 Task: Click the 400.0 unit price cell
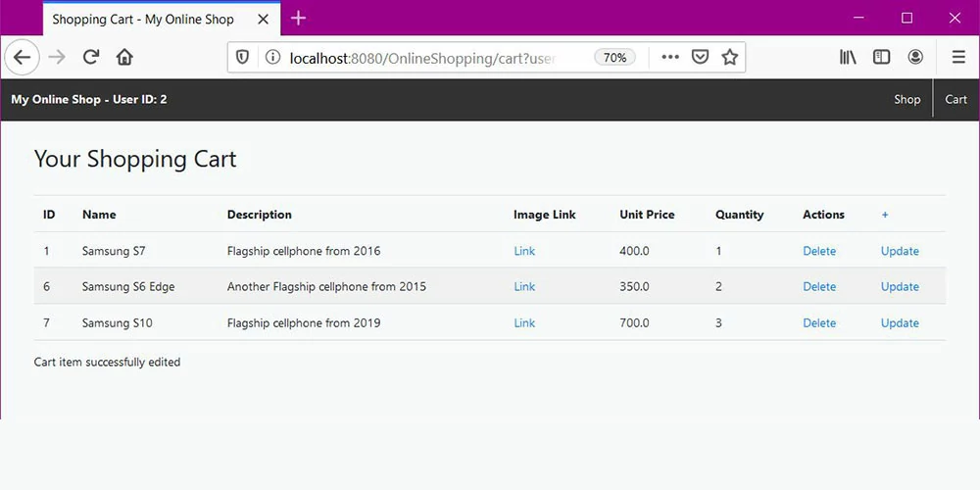pyautogui.click(x=634, y=251)
